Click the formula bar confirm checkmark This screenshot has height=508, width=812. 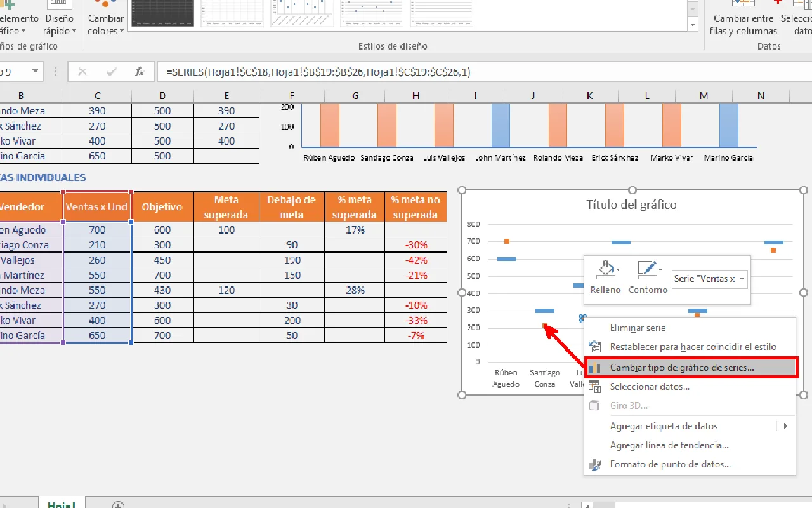click(112, 72)
